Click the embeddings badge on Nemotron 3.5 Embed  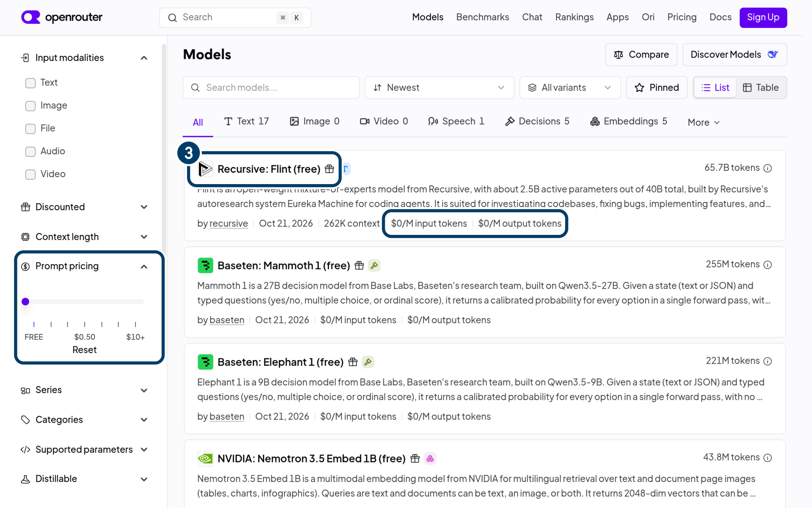click(430, 459)
